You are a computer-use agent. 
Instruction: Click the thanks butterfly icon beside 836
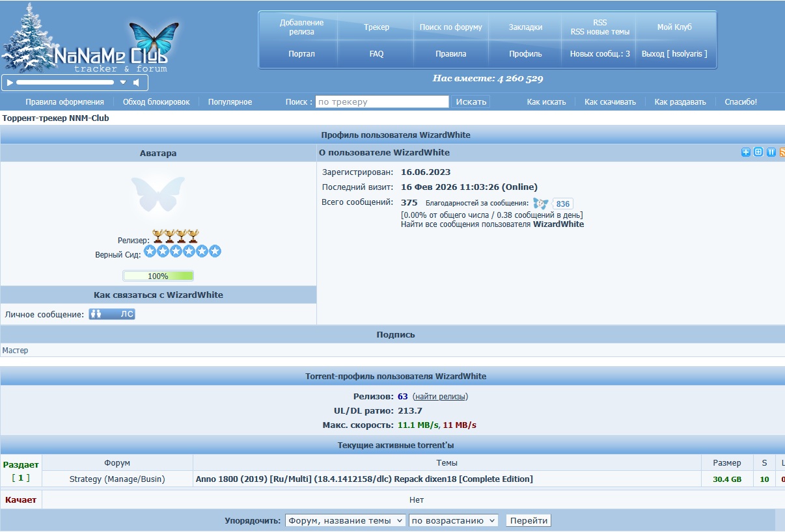point(540,204)
